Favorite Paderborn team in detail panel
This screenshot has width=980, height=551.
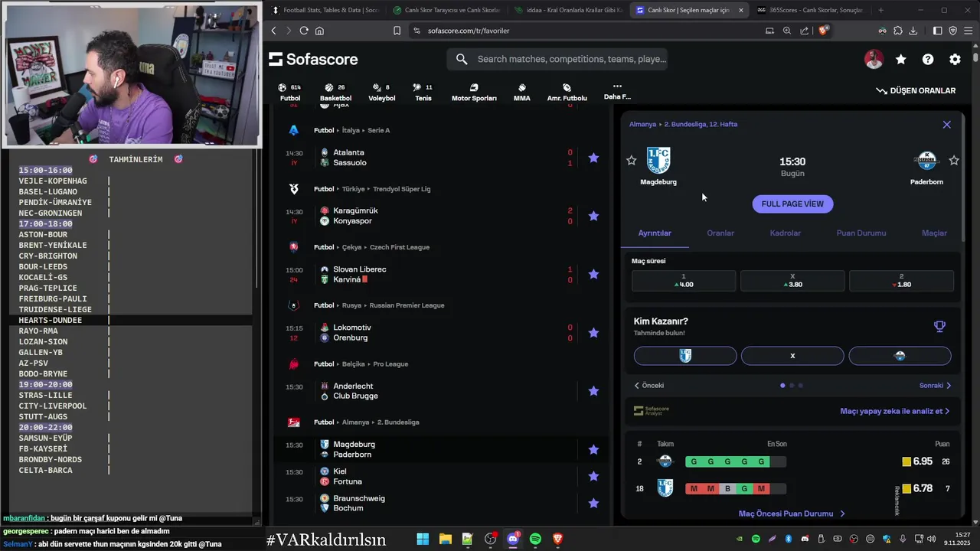click(954, 160)
